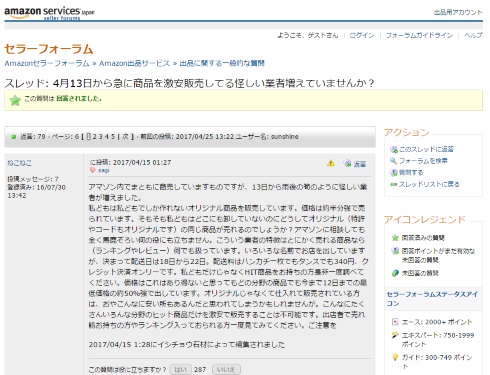Image resolution: width=490 pixels, height=375 pixels.
Task: Click the thread title starting with スレッド: 4月13日
Action: point(189,83)
